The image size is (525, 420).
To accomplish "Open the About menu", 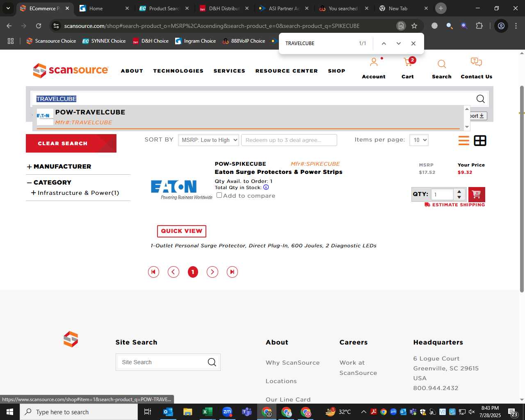I will coord(132,71).
